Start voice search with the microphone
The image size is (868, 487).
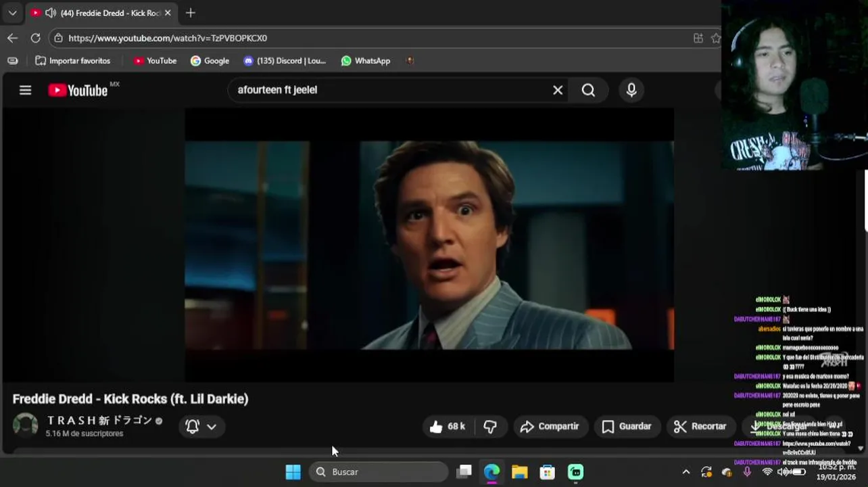point(631,90)
